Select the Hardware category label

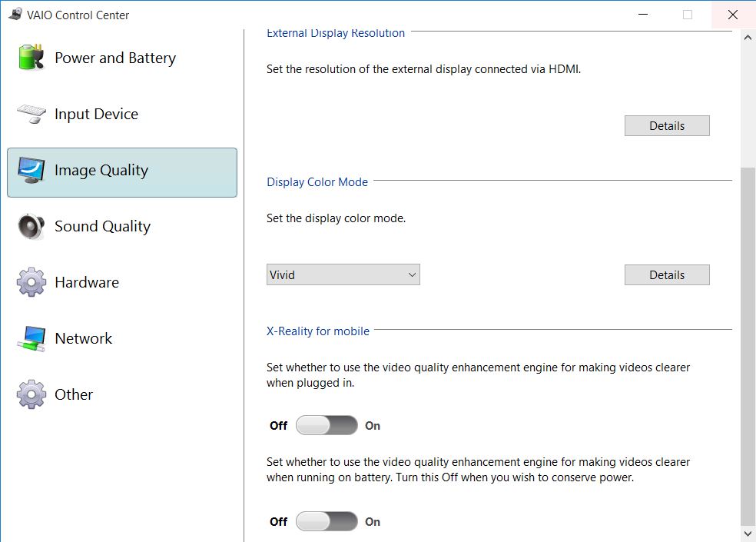point(87,282)
